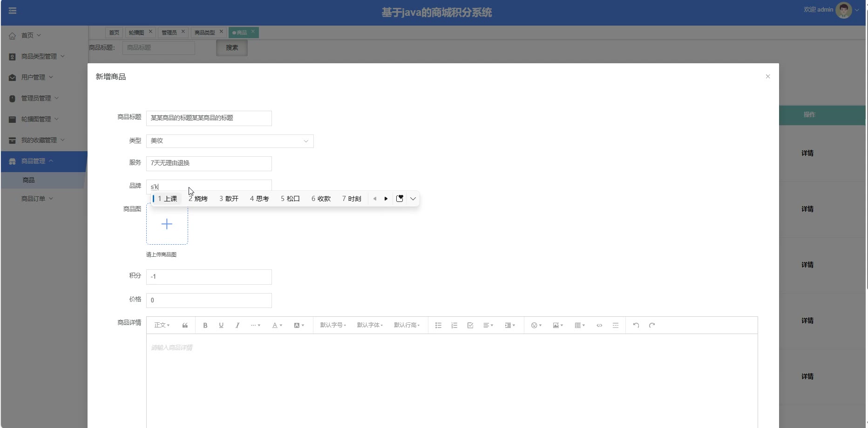Open the insert table menu
This screenshot has width=868, height=428.
pyautogui.click(x=580, y=325)
